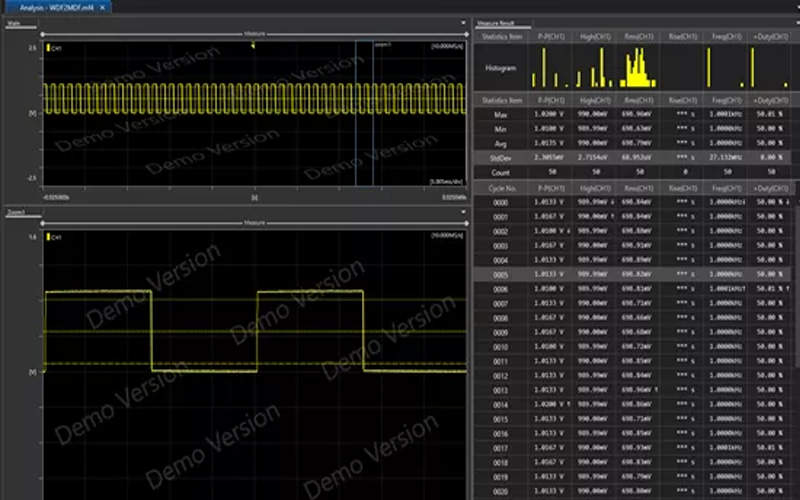Image resolution: width=800 pixels, height=500 pixels.
Task: Select cycle row 0007
Action: point(633,303)
